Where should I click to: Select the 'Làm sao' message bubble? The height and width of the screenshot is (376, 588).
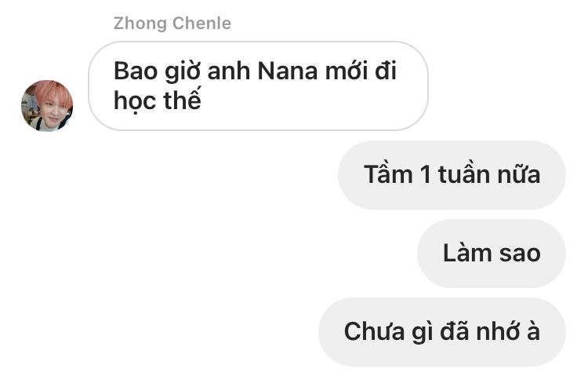click(x=492, y=254)
